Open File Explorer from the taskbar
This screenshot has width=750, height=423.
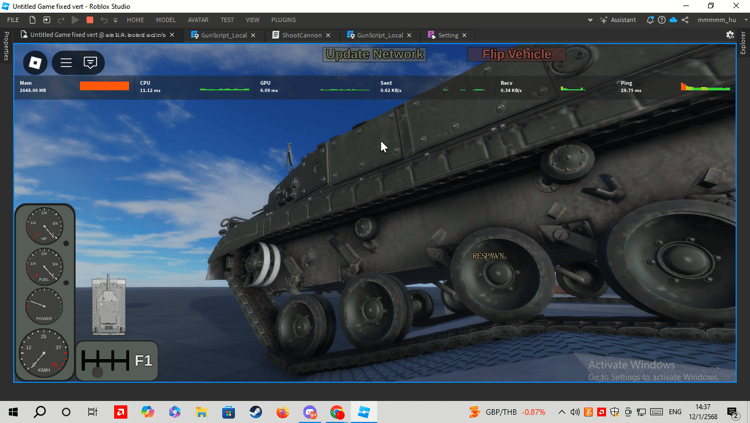click(x=201, y=412)
